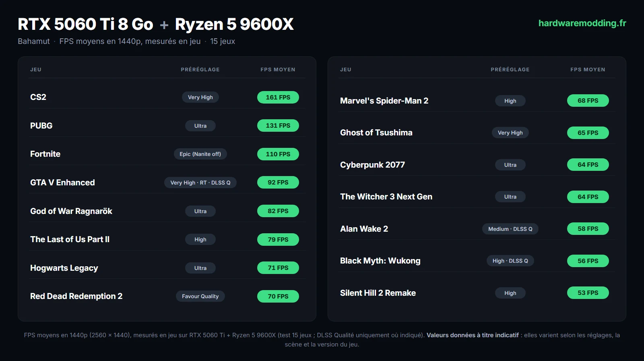Click the PRÉRÉGLAGE header in right table
The height and width of the screenshot is (361, 644).
click(x=510, y=69)
